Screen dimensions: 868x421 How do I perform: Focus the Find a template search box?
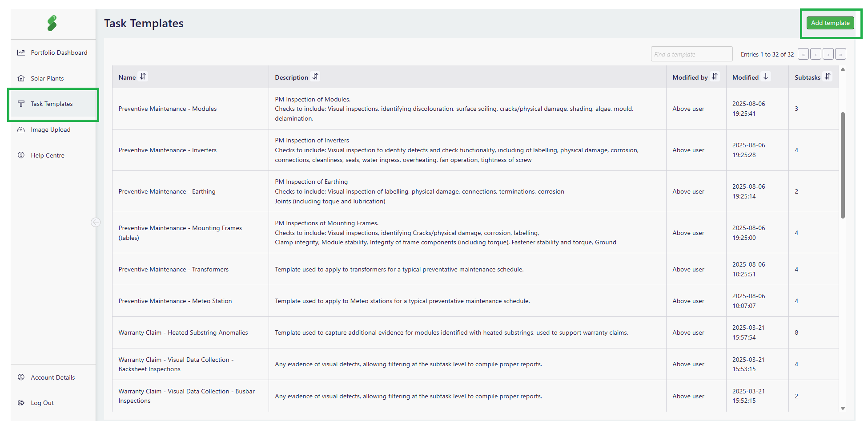click(691, 54)
